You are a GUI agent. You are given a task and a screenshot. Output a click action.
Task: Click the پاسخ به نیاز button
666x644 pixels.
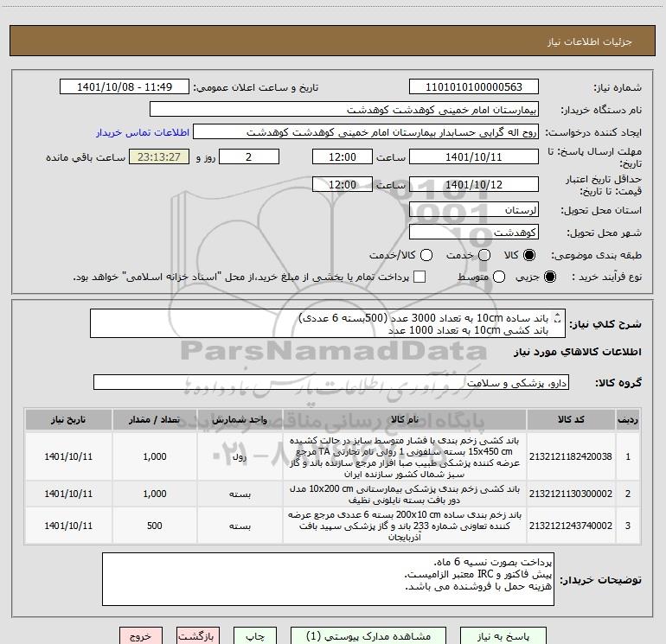point(503,636)
